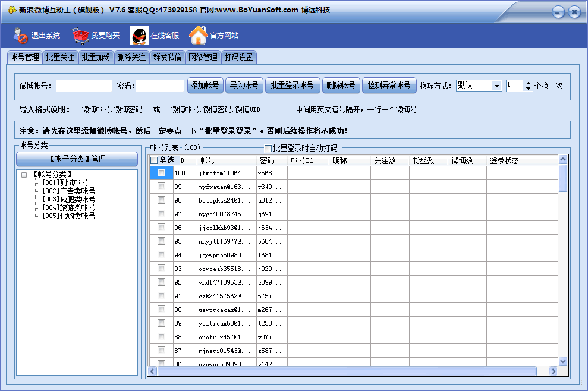
Task: Click the 删除帐号 button
Action: tap(341, 86)
